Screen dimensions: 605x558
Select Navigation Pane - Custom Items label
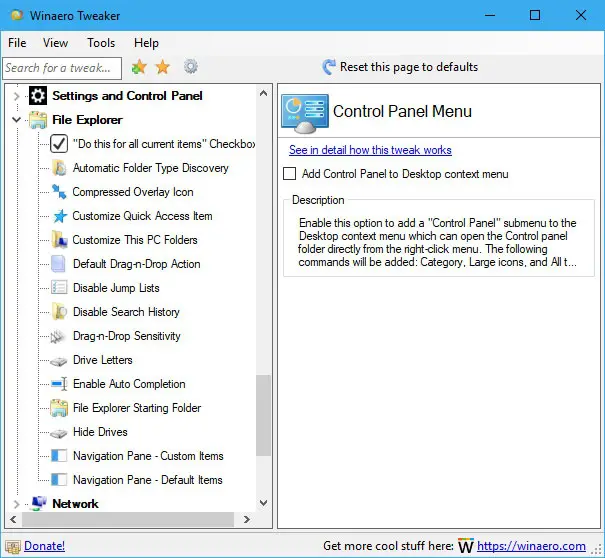click(x=148, y=456)
